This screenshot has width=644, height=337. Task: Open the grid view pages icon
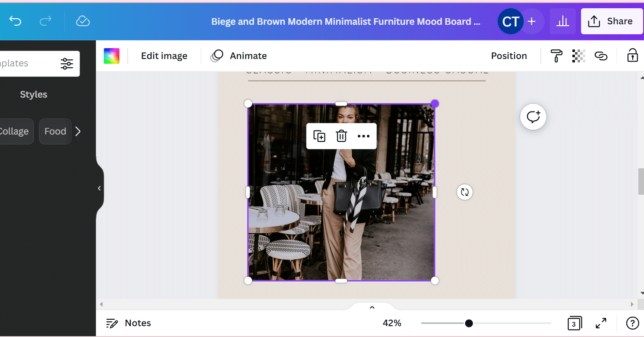tap(574, 323)
